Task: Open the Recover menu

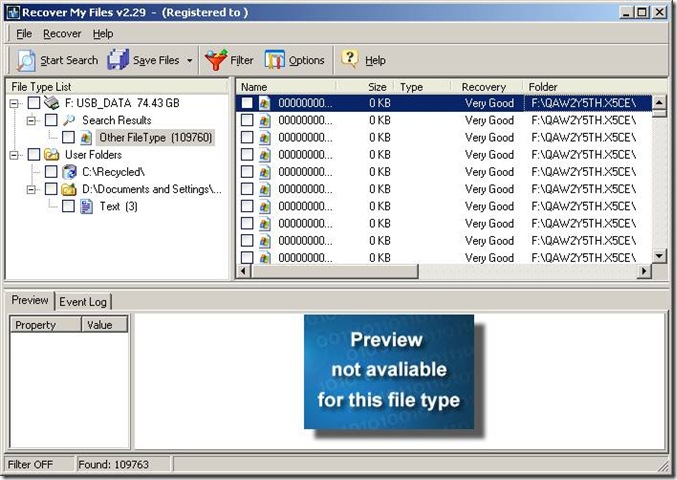Action: [62, 34]
